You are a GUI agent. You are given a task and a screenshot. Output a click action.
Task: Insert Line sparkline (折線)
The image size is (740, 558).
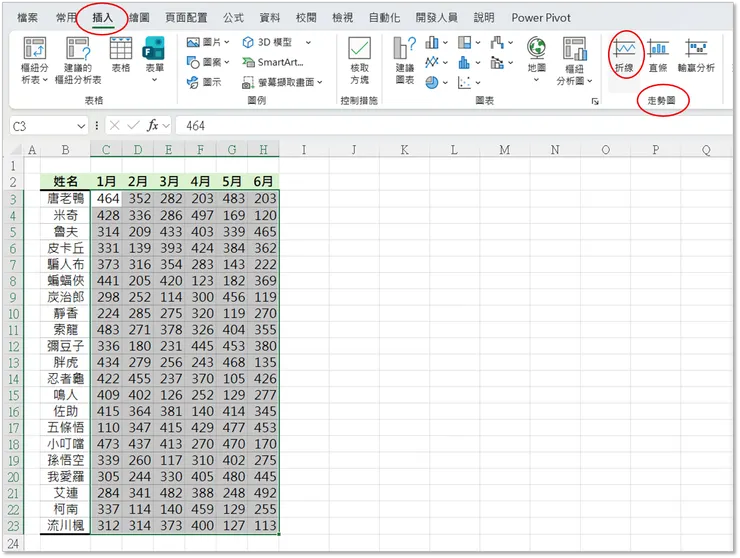[x=624, y=55]
